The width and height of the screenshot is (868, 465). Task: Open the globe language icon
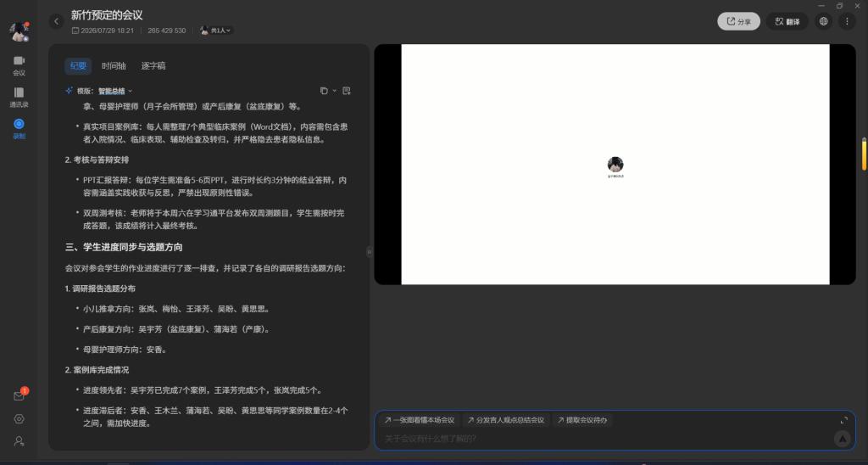(824, 21)
